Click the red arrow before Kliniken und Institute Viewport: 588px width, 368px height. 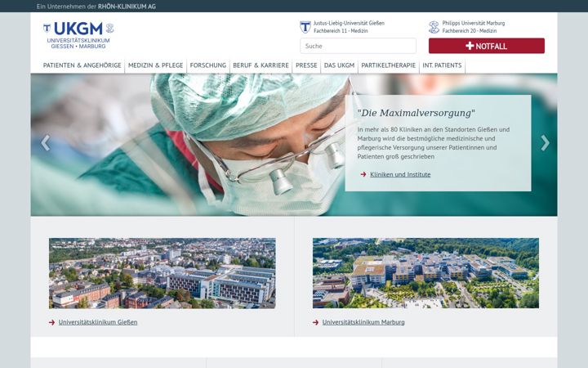pyautogui.click(x=363, y=174)
